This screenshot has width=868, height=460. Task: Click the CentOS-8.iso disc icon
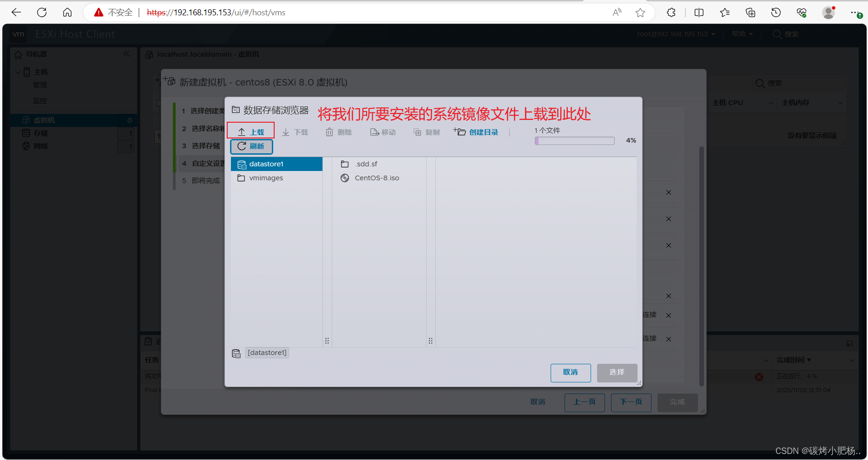tap(345, 178)
